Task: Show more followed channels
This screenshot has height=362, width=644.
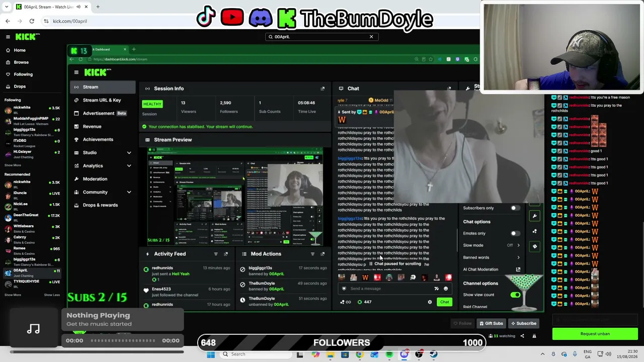Action: [x=13, y=165]
